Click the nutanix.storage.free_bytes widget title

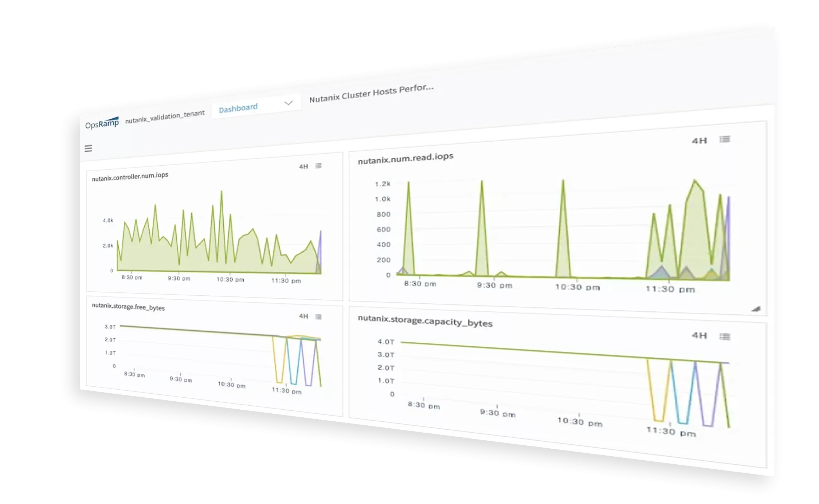pos(128,306)
